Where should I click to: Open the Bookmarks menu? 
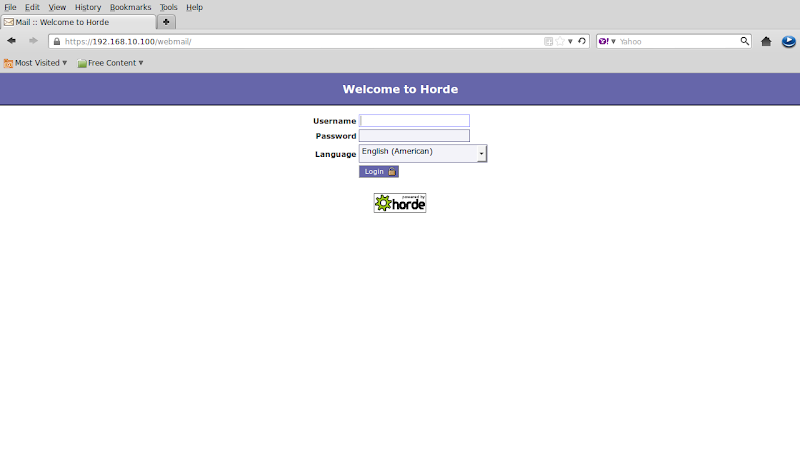[x=131, y=7]
